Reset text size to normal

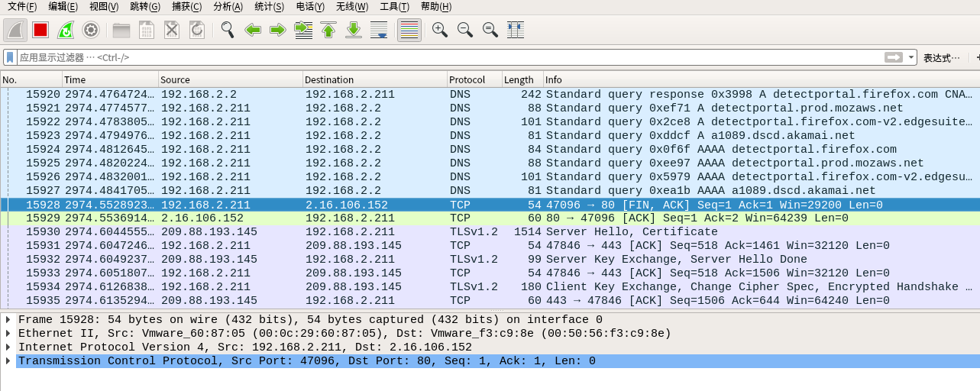tap(490, 30)
